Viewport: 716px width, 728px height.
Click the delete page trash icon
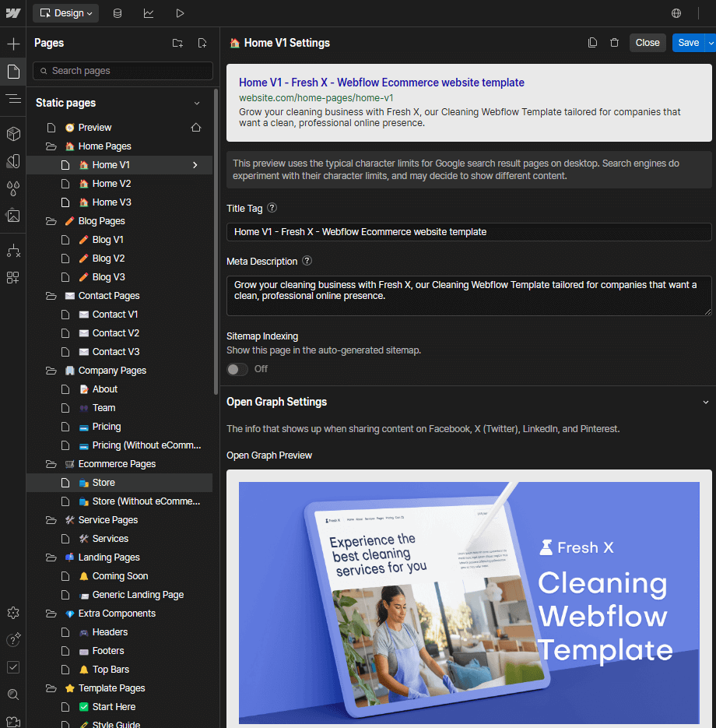(614, 43)
